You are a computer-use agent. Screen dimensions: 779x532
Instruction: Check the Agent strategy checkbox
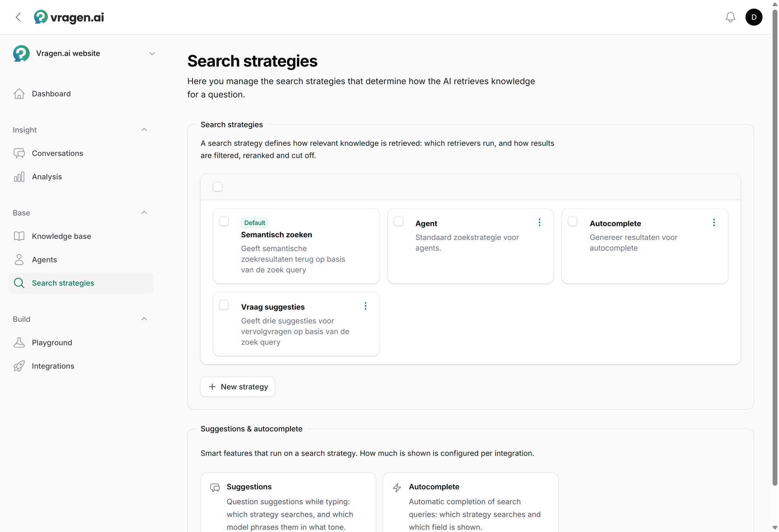pyautogui.click(x=399, y=221)
